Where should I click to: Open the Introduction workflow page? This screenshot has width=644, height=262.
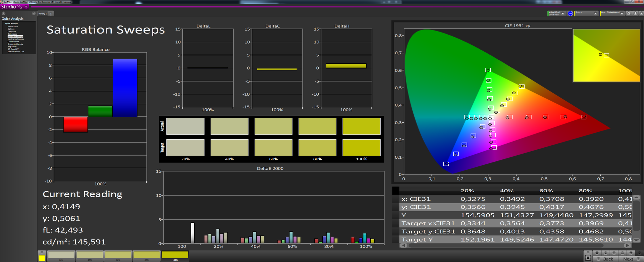point(13,27)
